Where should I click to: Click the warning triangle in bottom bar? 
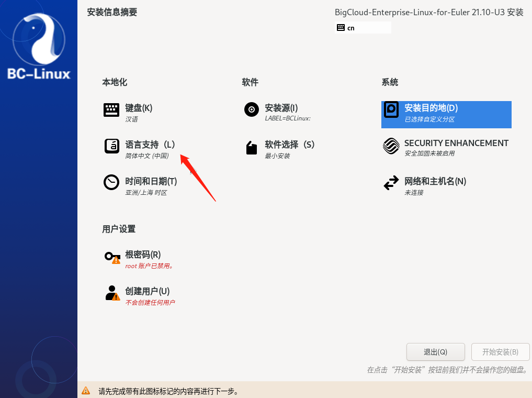86,391
